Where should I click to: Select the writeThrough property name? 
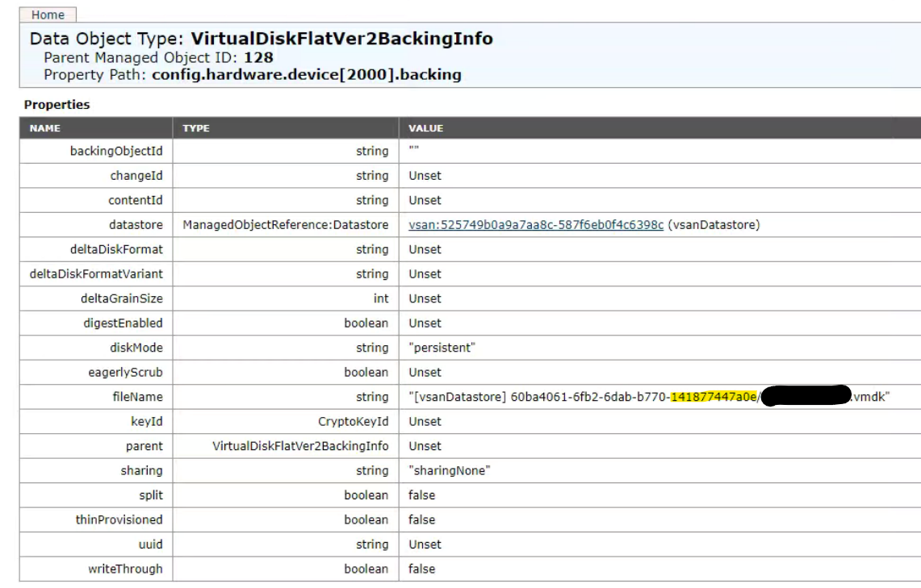(x=126, y=567)
